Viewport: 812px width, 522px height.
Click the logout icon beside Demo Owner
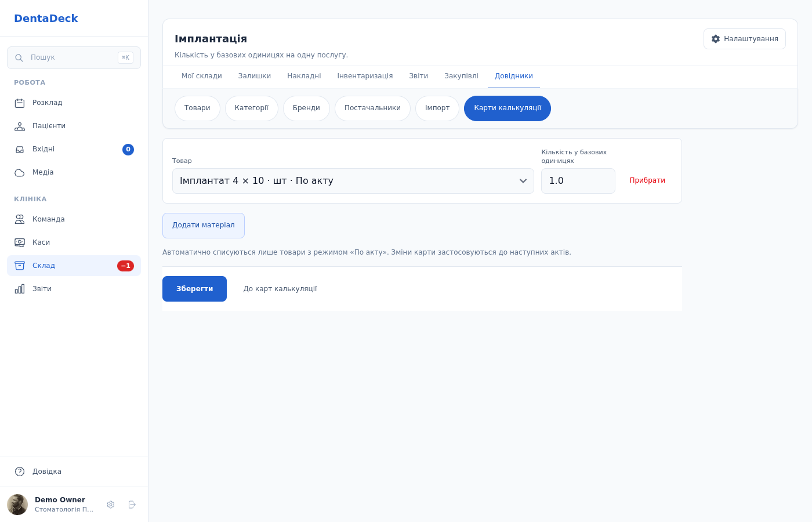click(x=132, y=505)
